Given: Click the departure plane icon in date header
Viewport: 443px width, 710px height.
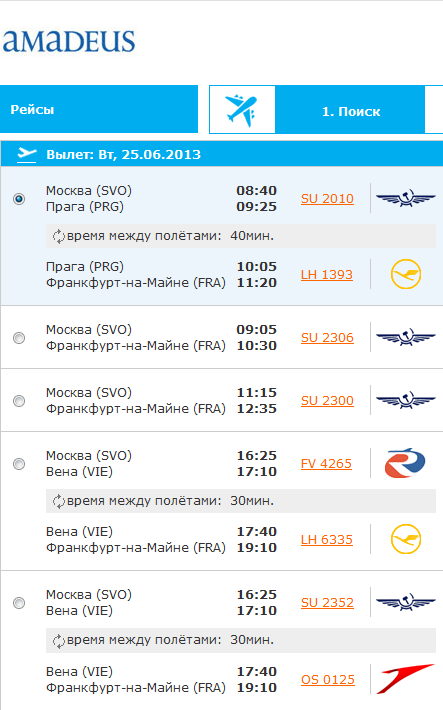Looking at the screenshot, I should (27, 154).
